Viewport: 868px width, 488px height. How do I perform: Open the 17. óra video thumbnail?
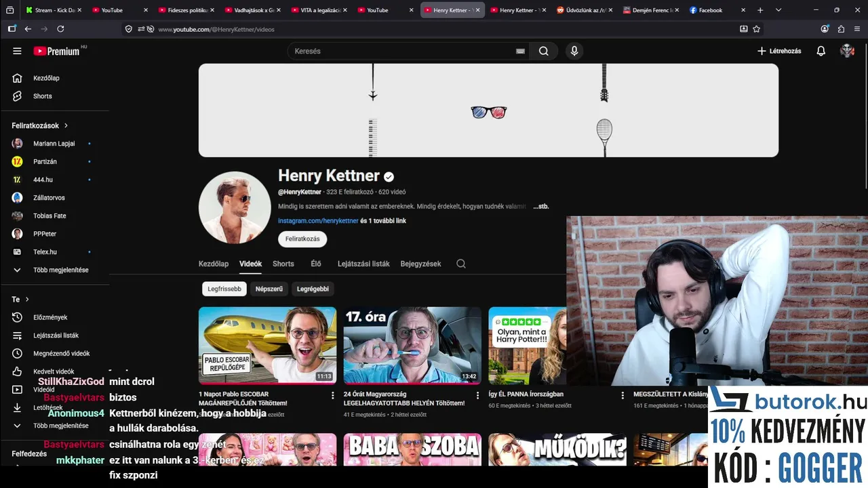pos(412,345)
